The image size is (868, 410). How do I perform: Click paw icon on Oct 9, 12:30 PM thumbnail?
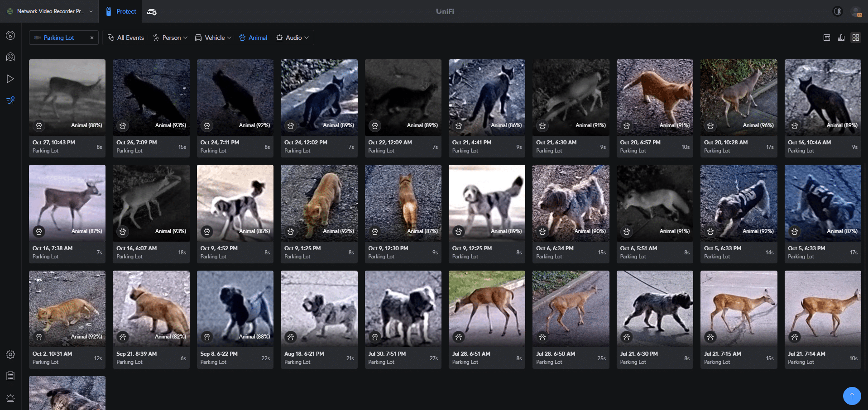(x=375, y=232)
